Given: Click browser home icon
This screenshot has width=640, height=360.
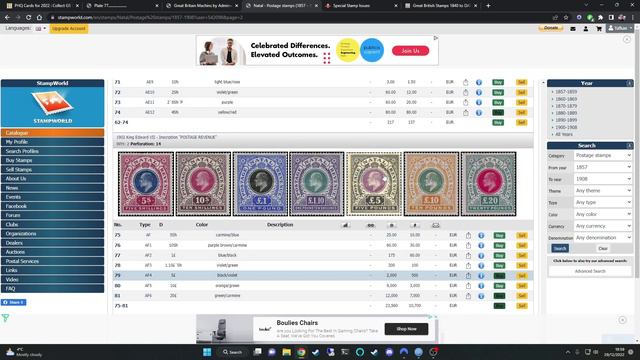Looking at the screenshot, I should 39,18.
